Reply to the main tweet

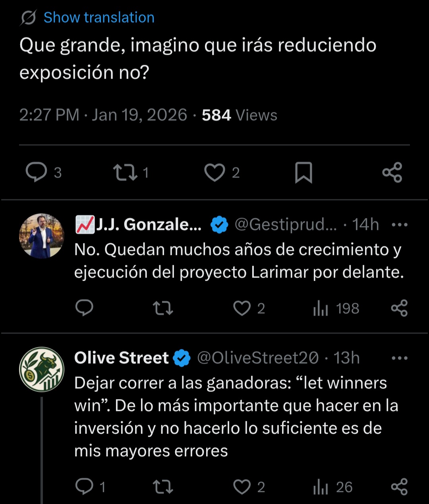click(x=37, y=172)
